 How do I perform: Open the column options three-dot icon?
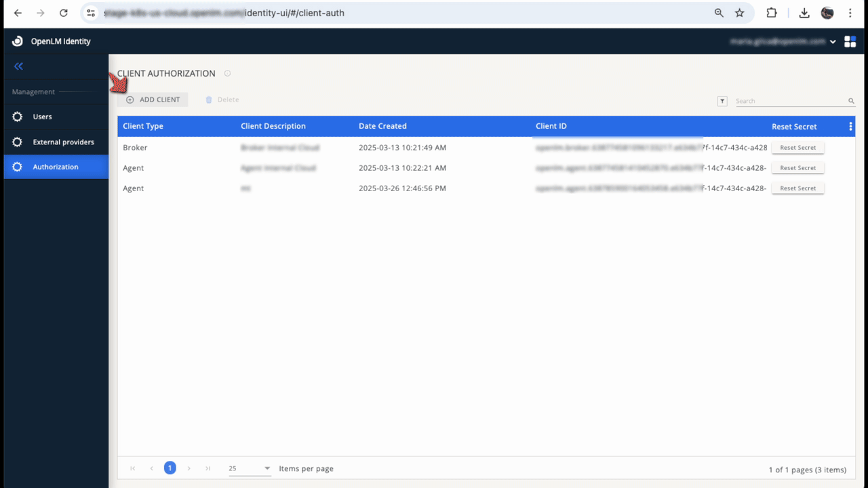click(x=850, y=126)
